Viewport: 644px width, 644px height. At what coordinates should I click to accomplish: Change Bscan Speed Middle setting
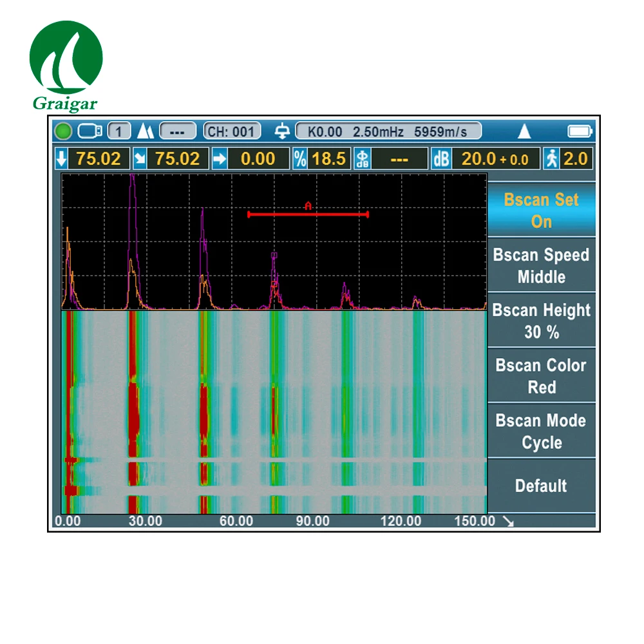click(542, 265)
